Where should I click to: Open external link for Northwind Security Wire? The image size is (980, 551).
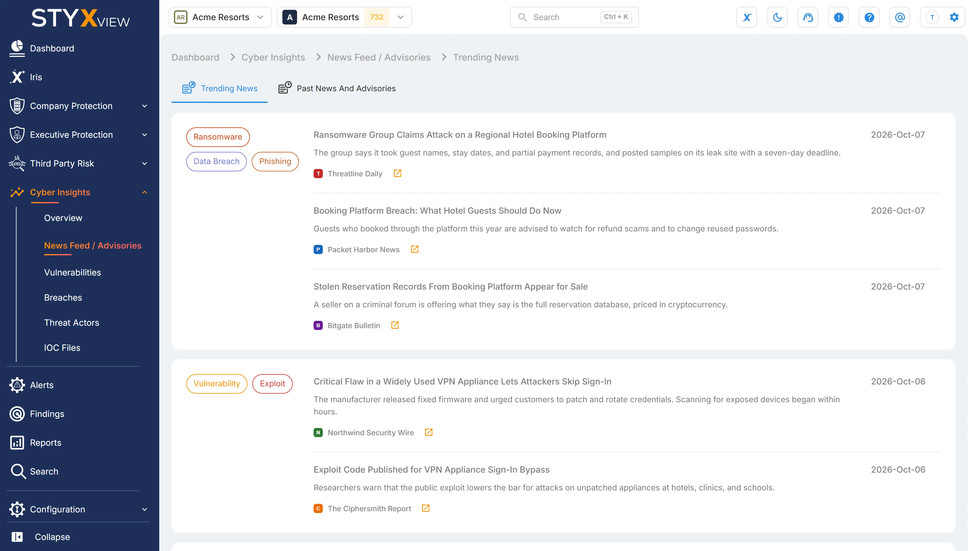(x=428, y=432)
